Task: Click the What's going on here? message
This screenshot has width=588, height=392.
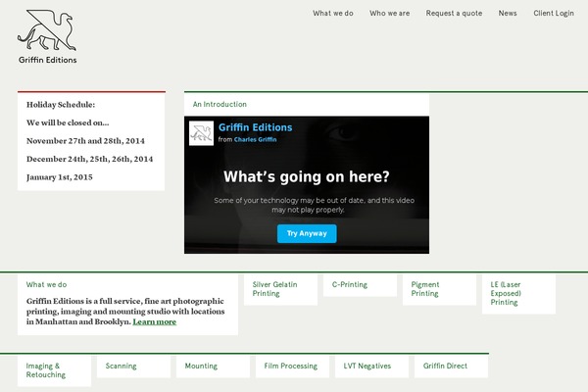Action: pyautogui.click(x=307, y=176)
